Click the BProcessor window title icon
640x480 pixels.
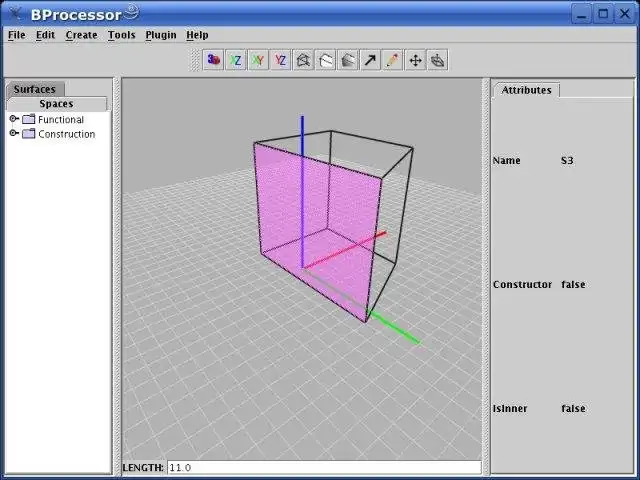click(15, 13)
